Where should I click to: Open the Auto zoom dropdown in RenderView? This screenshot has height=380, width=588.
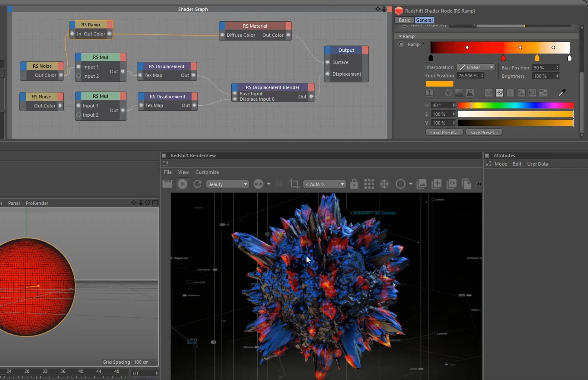[324, 184]
